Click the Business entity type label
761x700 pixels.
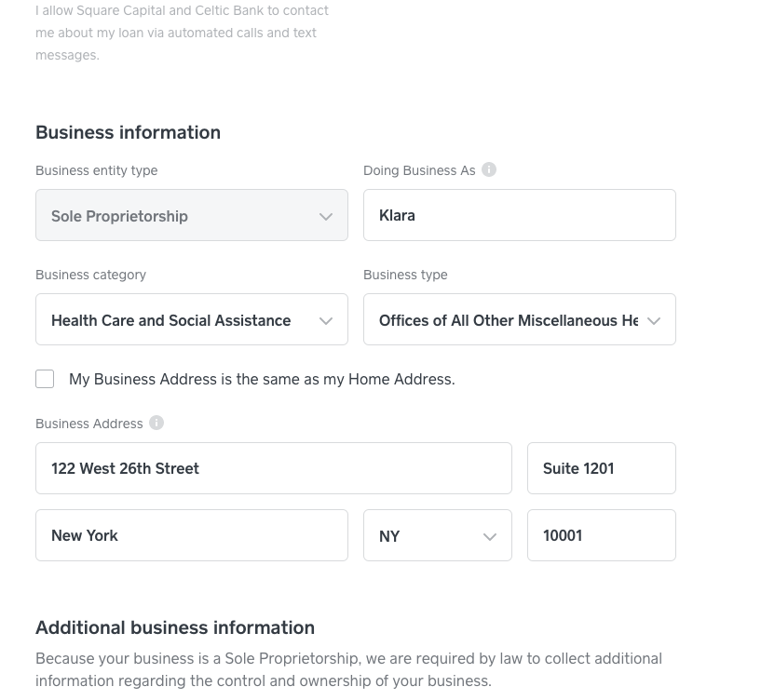point(97,170)
